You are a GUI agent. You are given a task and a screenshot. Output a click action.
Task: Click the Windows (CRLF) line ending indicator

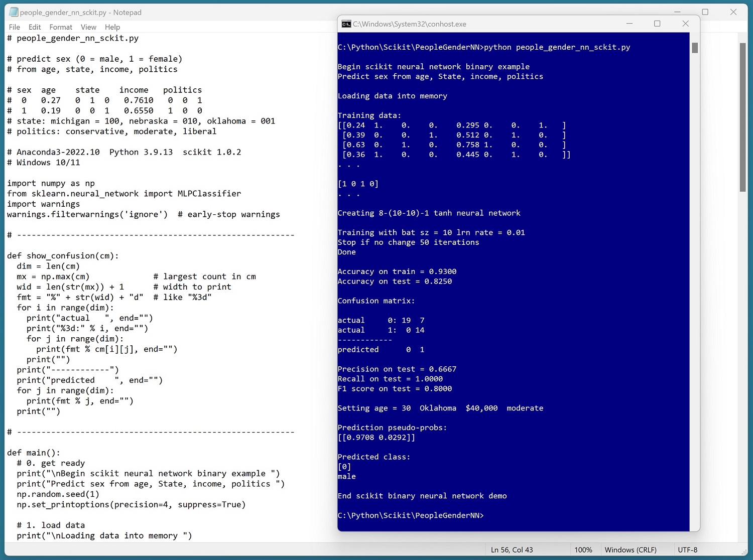[x=631, y=550]
